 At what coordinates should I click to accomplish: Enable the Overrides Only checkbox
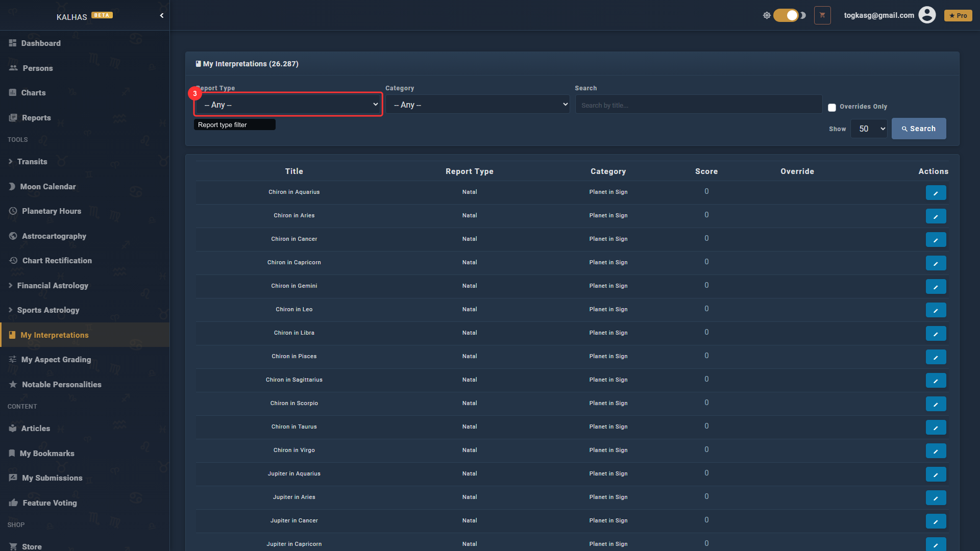832,107
